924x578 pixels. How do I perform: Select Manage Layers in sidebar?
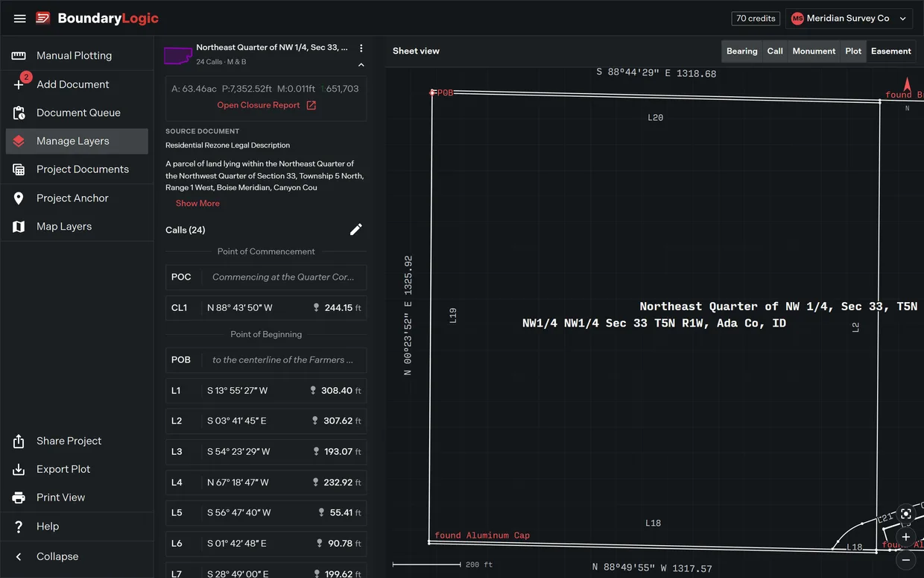pos(77,141)
